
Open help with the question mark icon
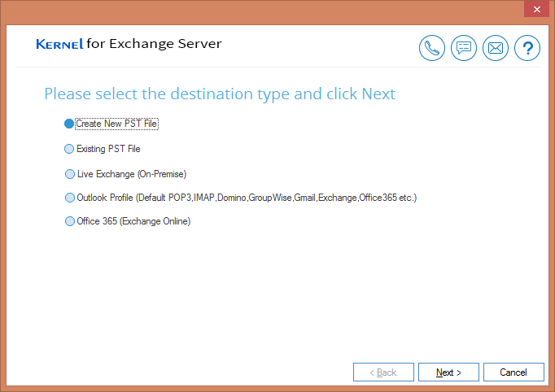click(x=527, y=48)
